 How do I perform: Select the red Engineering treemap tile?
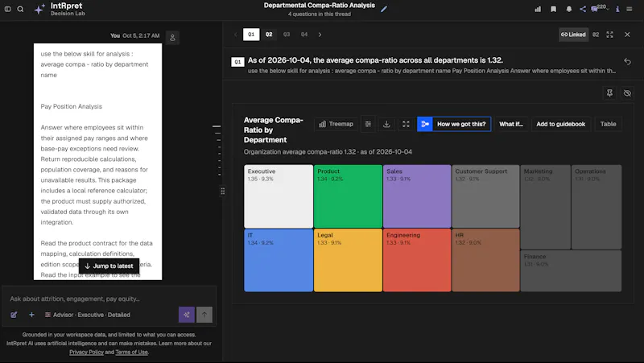pyautogui.click(x=417, y=260)
